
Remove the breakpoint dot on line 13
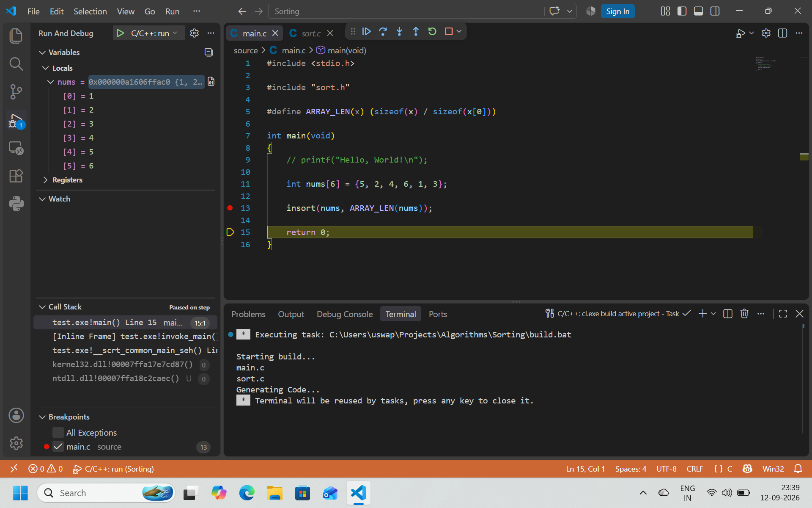[x=230, y=208]
